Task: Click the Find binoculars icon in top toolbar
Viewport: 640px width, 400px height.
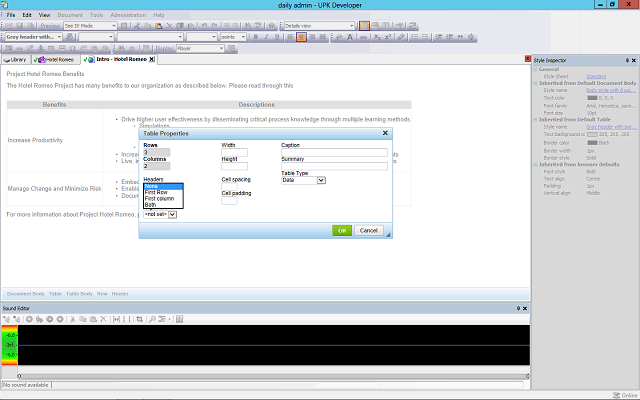Action: click(x=247, y=26)
